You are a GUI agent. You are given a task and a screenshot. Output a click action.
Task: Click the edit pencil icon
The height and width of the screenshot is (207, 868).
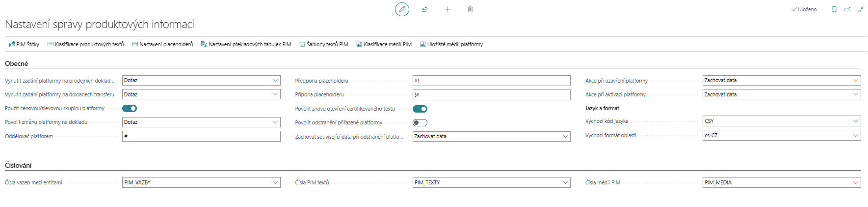[x=402, y=9]
